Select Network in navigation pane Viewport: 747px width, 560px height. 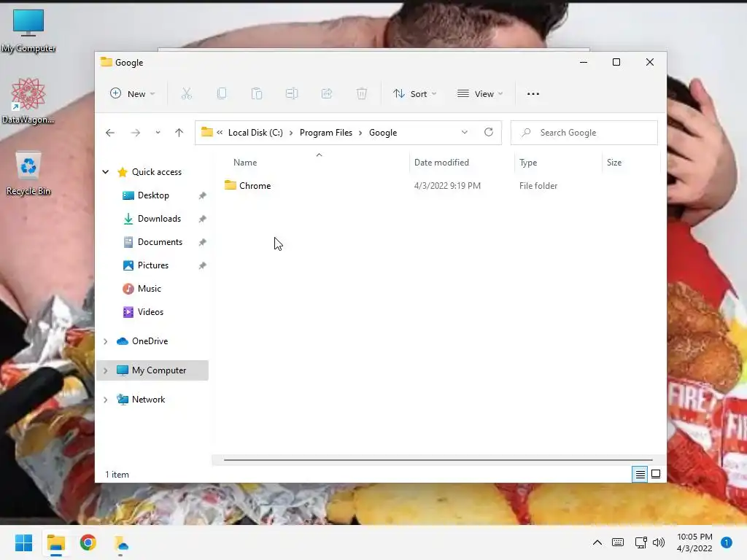pos(148,400)
